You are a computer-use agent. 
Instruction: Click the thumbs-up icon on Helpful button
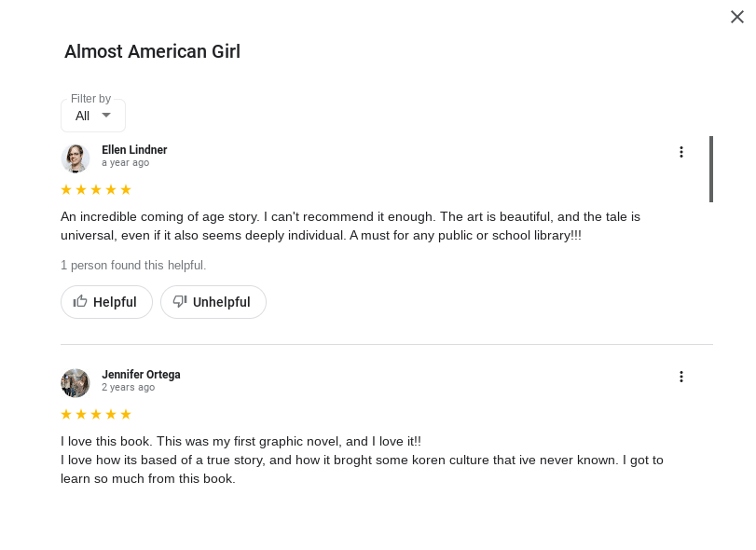click(80, 301)
